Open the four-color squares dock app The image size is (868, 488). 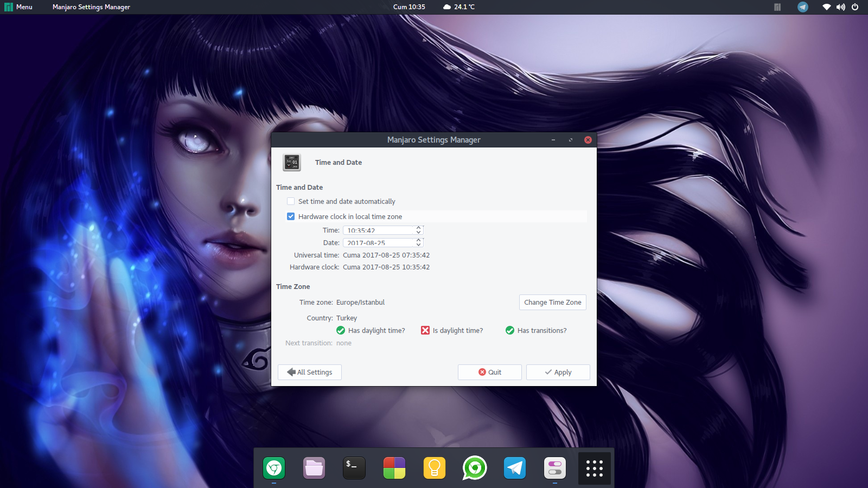[394, 468]
